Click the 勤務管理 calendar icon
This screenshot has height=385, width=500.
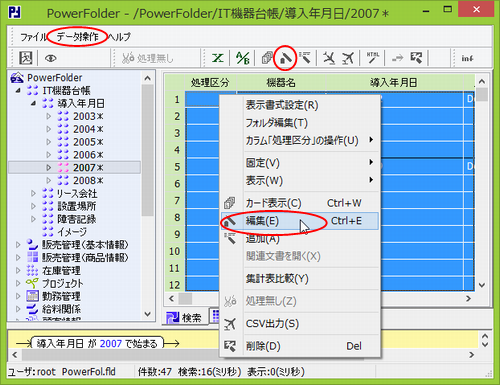click(32, 296)
